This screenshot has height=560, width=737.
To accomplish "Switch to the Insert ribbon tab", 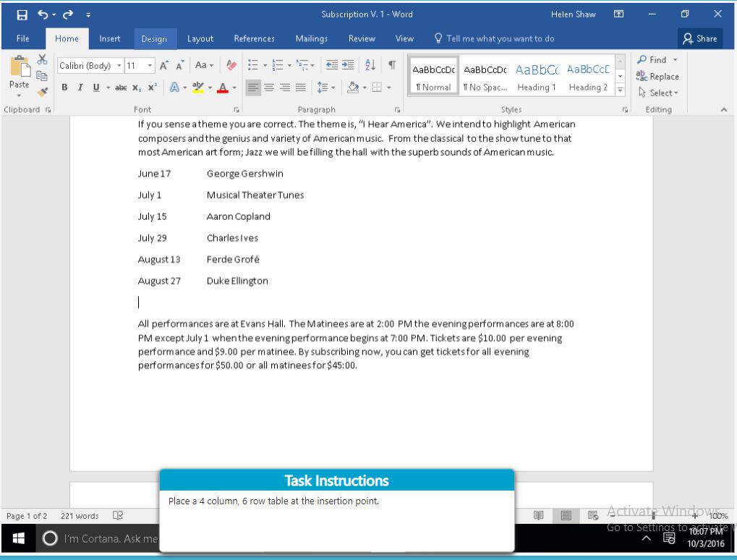I will pyautogui.click(x=109, y=38).
